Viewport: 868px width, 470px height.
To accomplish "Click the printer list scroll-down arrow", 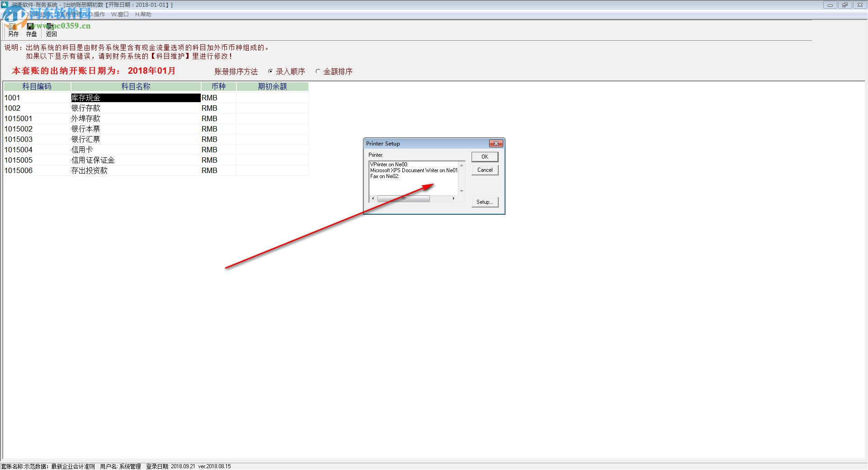I will click(x=462, y=191).
